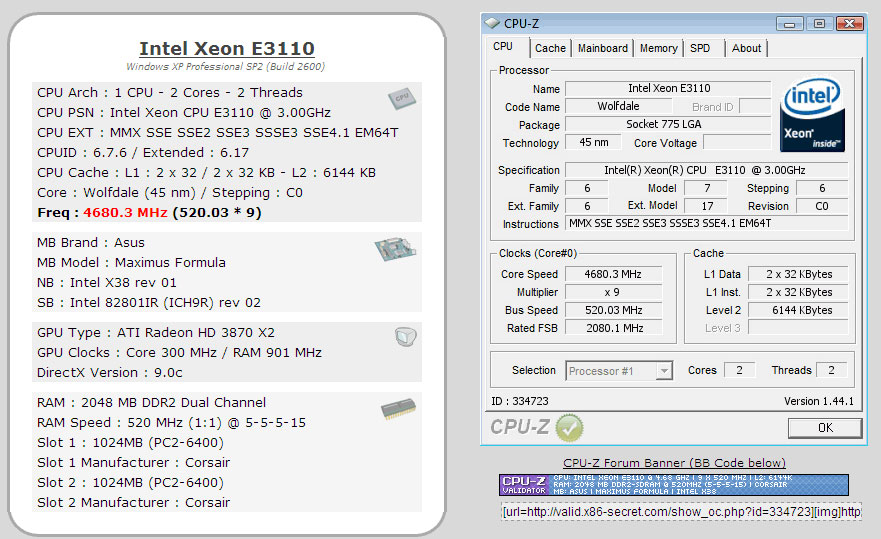Click the GPU Type ATI Radeon HD 3870 X2 line
Screen dimensions: 881x539
click(156, 333)
